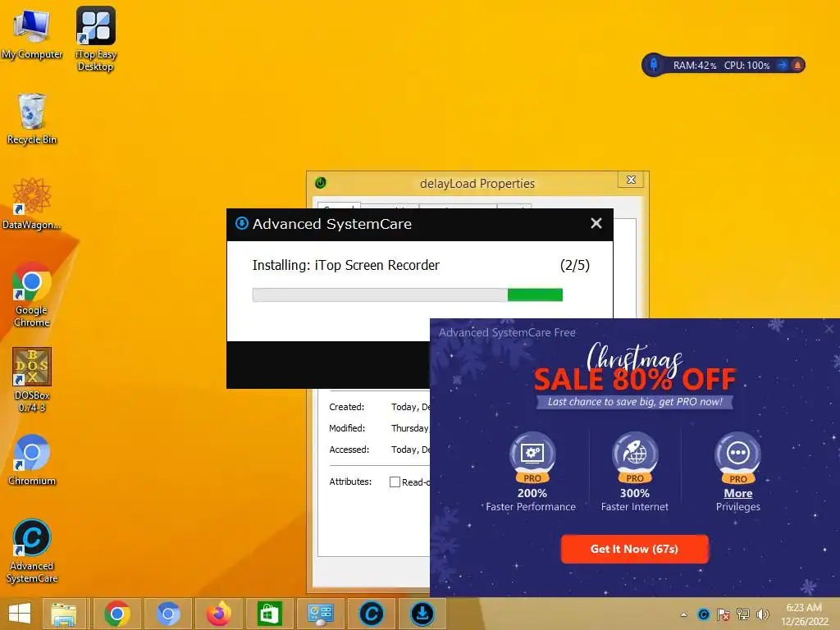This screenshot has height=630, width=840.
Task: Close the delayLoad Properties window
Action: pos(631,180)
